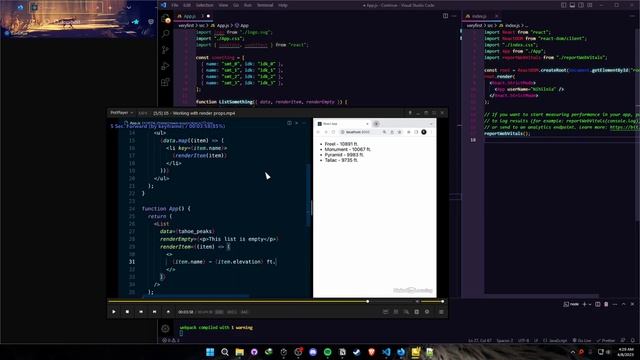Select JavaScript language mode in status bar

tap(556, 340)
